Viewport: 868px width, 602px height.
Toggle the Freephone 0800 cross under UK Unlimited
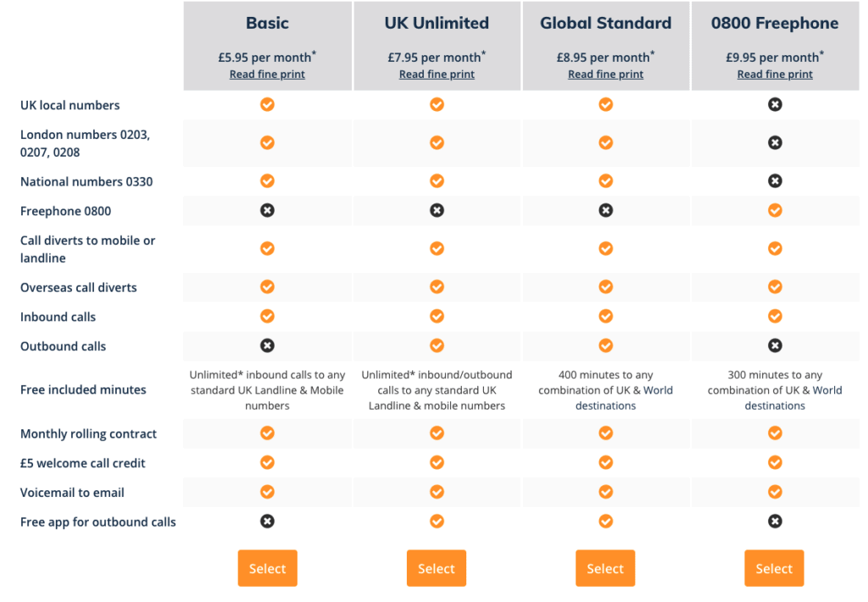[x=437, y=210]
